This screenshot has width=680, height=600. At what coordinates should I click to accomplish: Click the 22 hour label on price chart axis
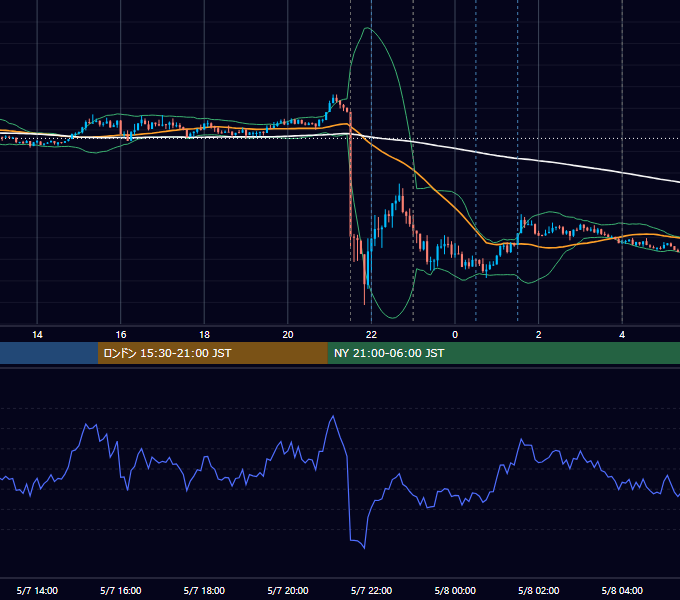click(x=371, y=335)
